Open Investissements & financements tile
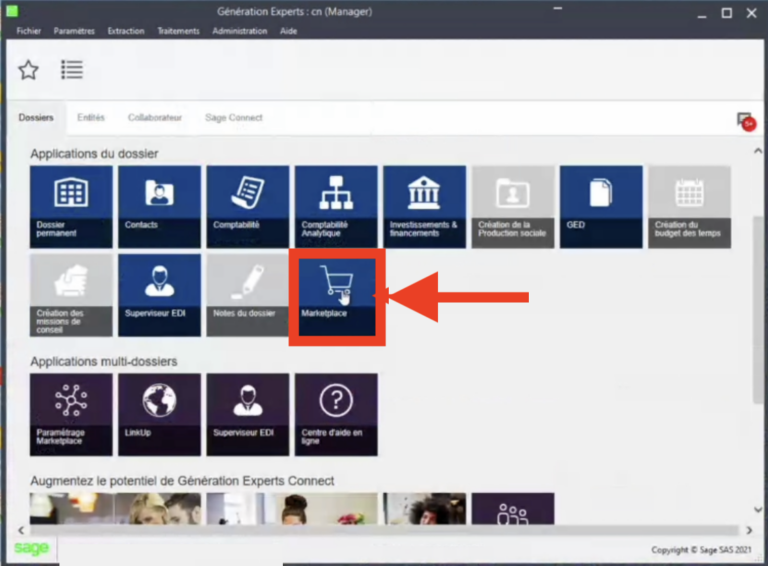 pyautogui.click(x=425, y=207)
